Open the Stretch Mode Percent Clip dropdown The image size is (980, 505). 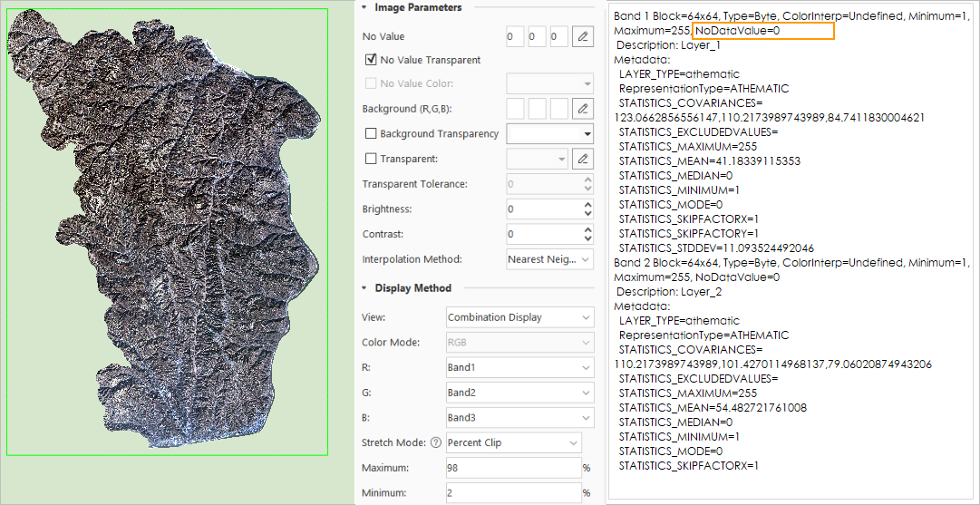(x=513, y=443)
